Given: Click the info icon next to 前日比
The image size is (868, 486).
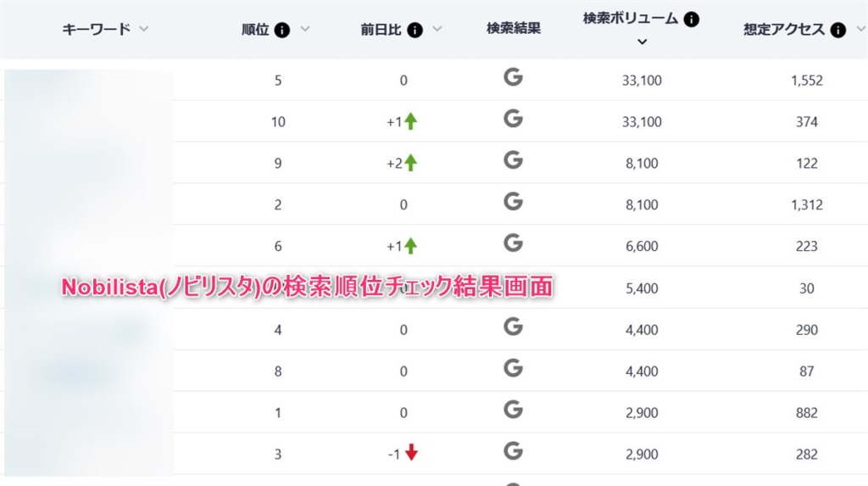Looking at the screenshot, I should (x=415, y=31).
